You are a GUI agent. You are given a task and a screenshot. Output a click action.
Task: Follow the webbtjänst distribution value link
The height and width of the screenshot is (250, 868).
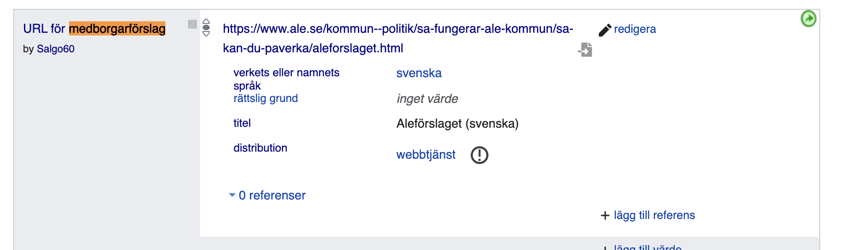click(x=426, y=155)
